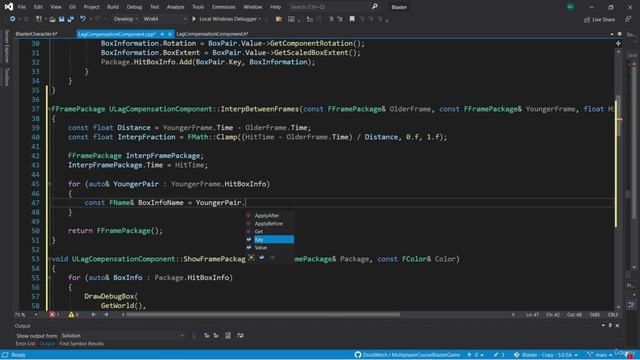640x360 pixels.
Task: Switch to LagCompensationComponent.h tab
Action: pyautogui.click(x=212, y=34)
